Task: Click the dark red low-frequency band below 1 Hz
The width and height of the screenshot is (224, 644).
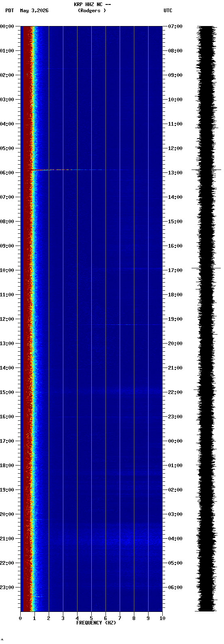Action: (x=26, y=319)
